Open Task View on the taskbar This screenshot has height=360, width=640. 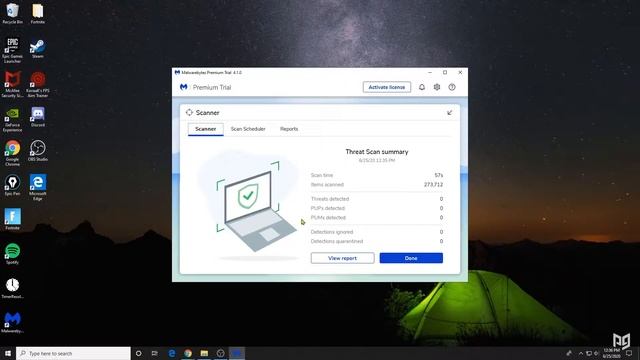coord(155,353)
